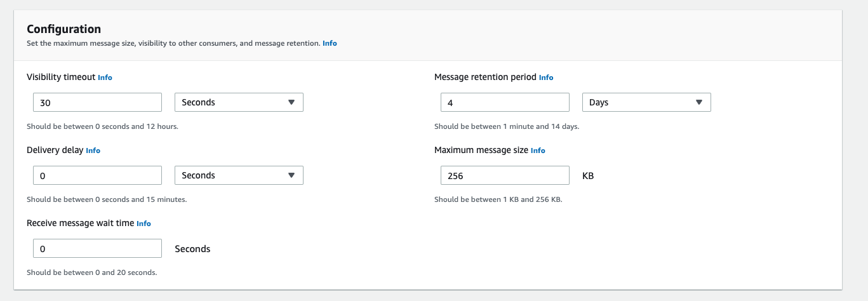Click the Visibility timeout value field

coord(97,102)
